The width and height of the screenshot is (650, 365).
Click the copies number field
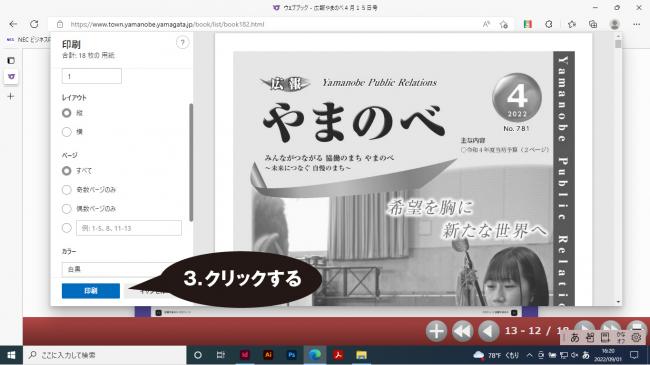(x=92, y=76)
